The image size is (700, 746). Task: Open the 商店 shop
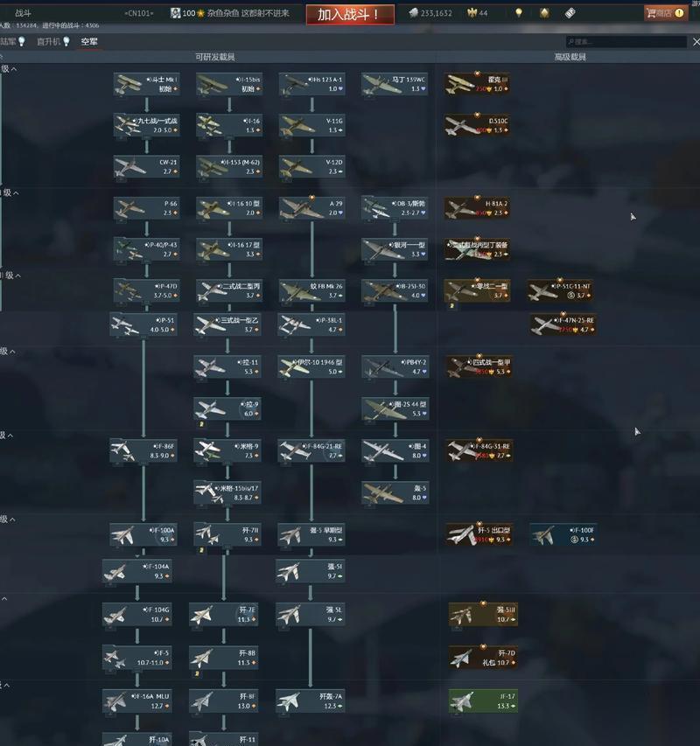click(666, 13)
